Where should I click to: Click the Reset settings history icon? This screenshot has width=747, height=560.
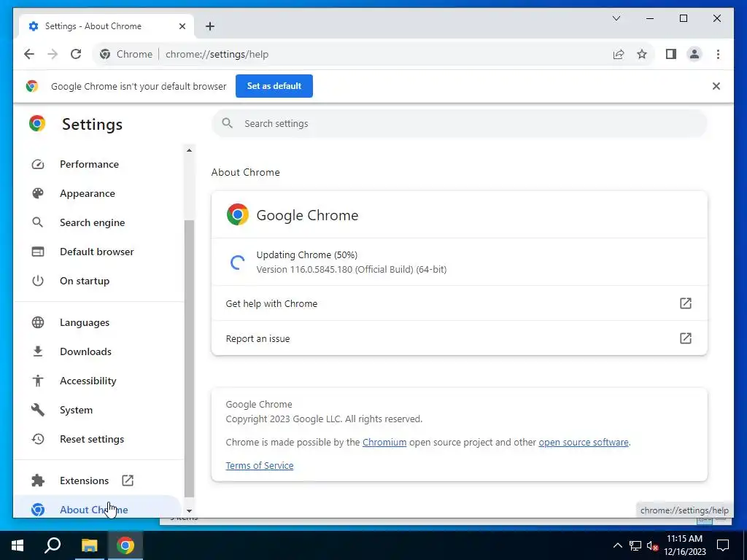tap(38, 439)
